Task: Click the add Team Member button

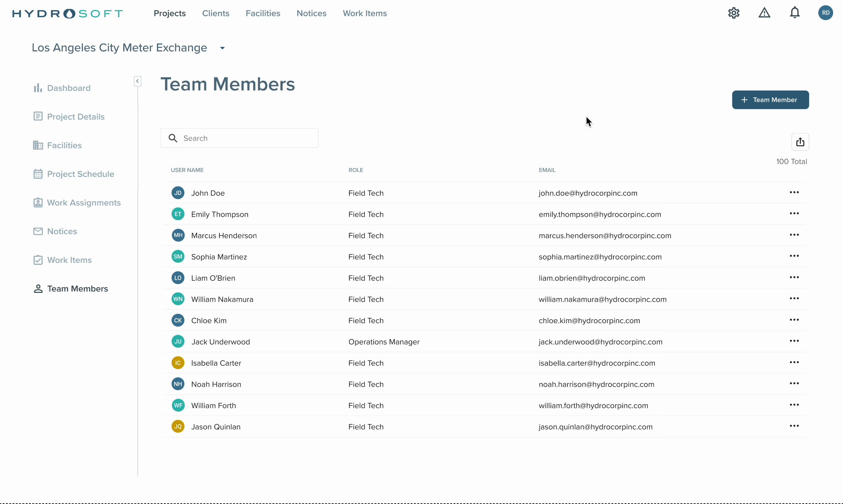Action: (x=770, y=100)
